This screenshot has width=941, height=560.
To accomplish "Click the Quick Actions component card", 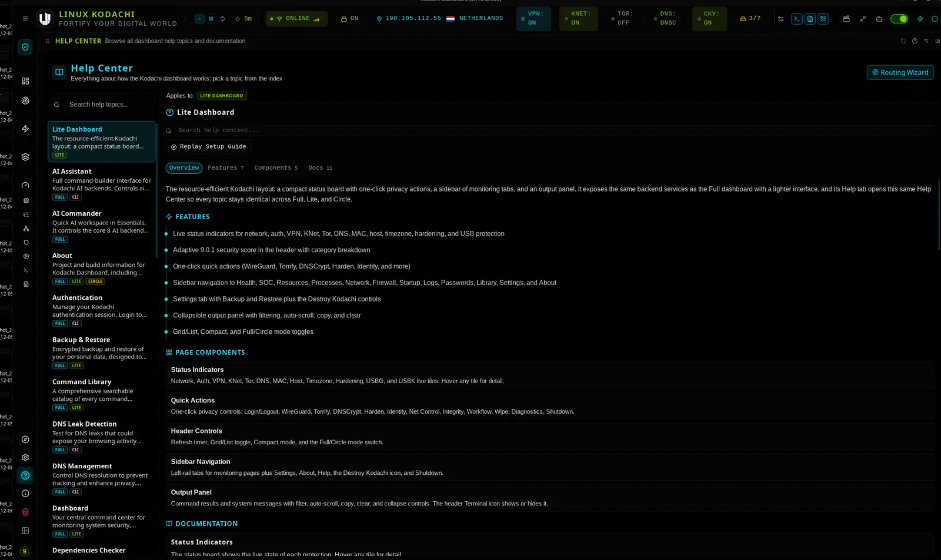I will pos(550,405).
